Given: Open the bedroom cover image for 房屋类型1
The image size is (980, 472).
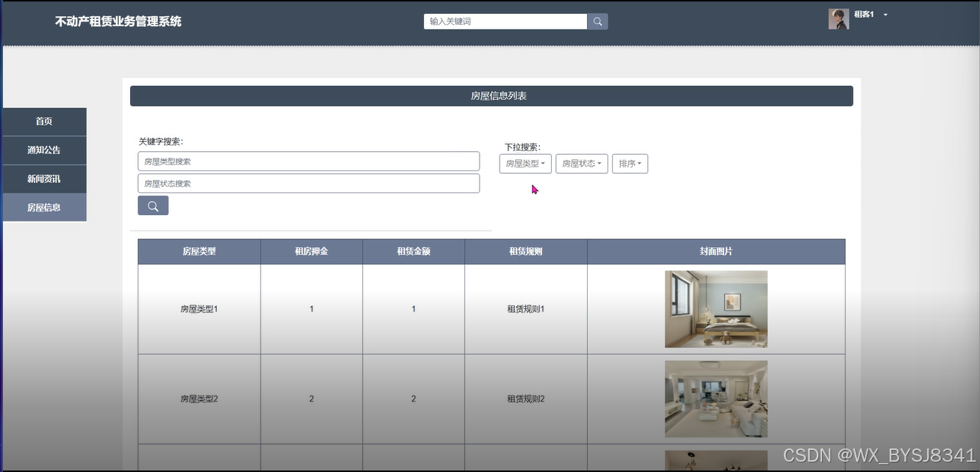Looking at the screenshot, I should coord(716,309).
